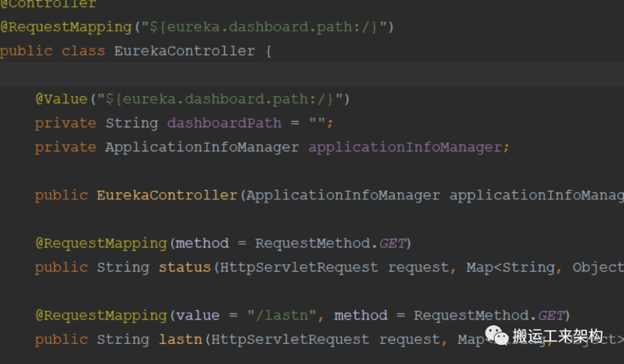
Task: Click the GET constant on the status mapping
Action: click(x=392, y=243)
